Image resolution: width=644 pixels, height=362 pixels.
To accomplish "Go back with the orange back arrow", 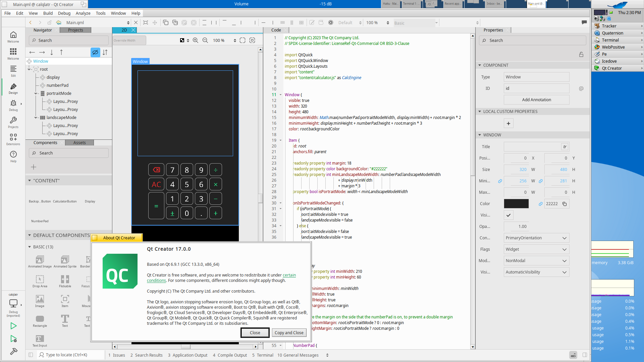I will point(31,22).
